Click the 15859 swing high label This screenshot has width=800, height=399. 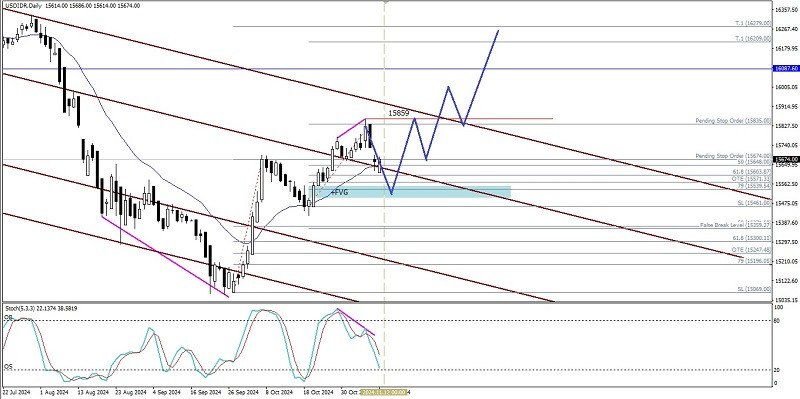[398, 113]
